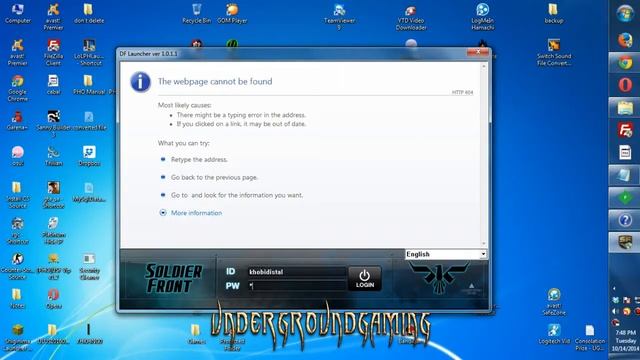Select the Google Chrome desktop shortcut
Viewport: 640px width, 360px height.
(x=18, y=88)
